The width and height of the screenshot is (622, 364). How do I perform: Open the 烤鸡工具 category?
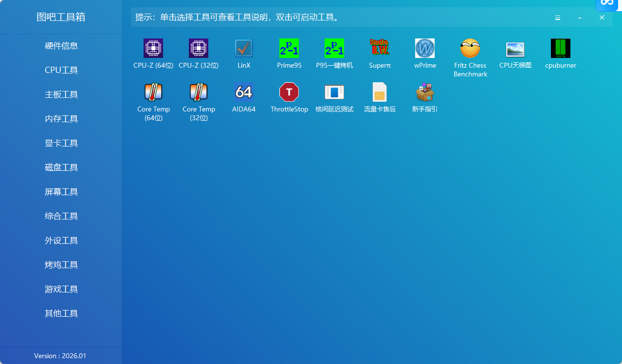(61, 264)
